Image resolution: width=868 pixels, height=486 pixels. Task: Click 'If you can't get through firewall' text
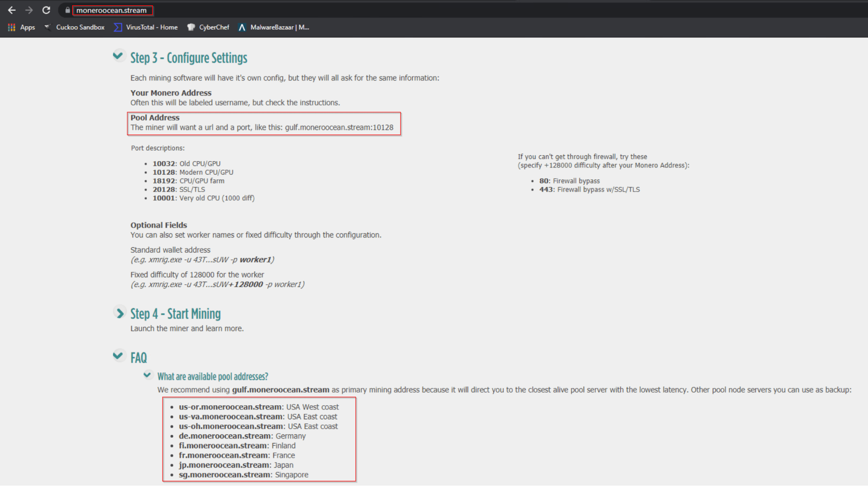[x=582, y=157]
